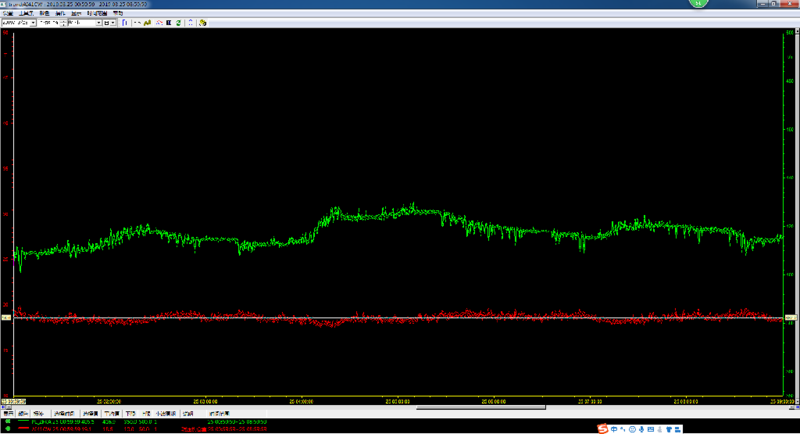Open the Sogou toolbox icon
Viewport: 800px width, 434px height.
pos(678,429)
